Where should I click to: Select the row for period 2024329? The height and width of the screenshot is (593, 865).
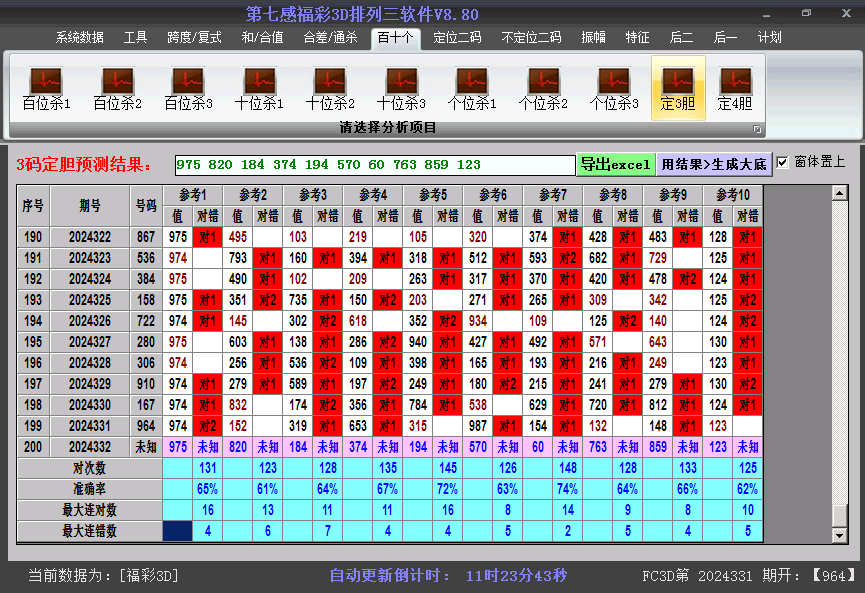(389, 384)
